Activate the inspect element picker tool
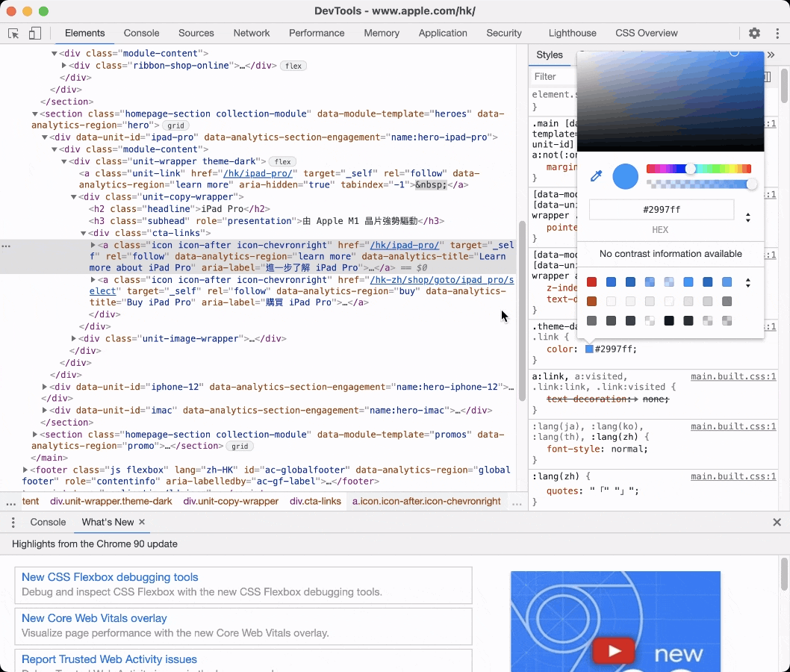This screenshot has width=790, height=672. tap(13, 34)
